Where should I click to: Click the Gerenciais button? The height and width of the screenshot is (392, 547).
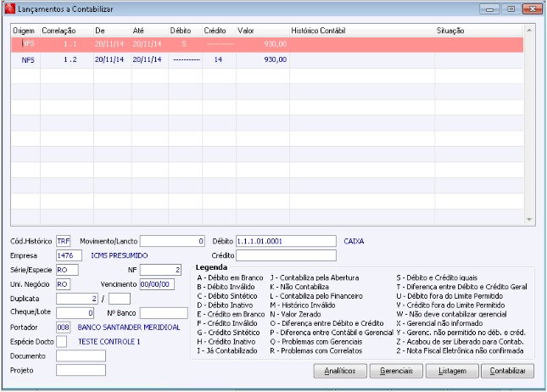click(x=396, y=371)
